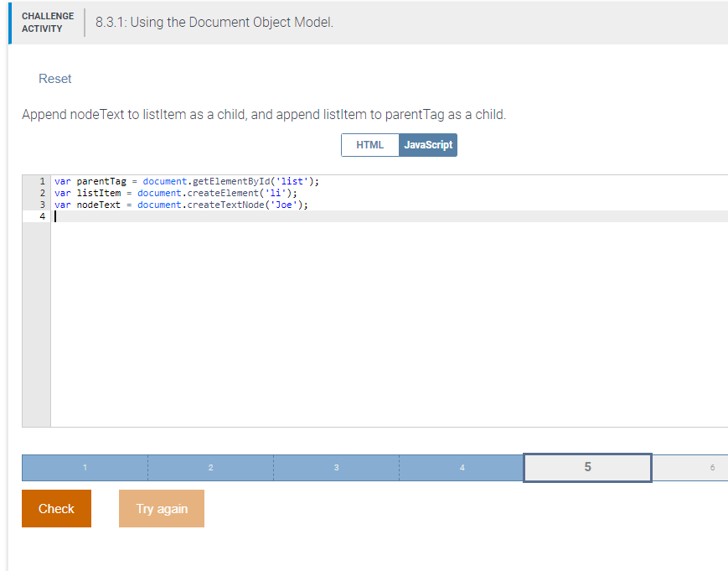Open challenge step 4

click(462, 467)
